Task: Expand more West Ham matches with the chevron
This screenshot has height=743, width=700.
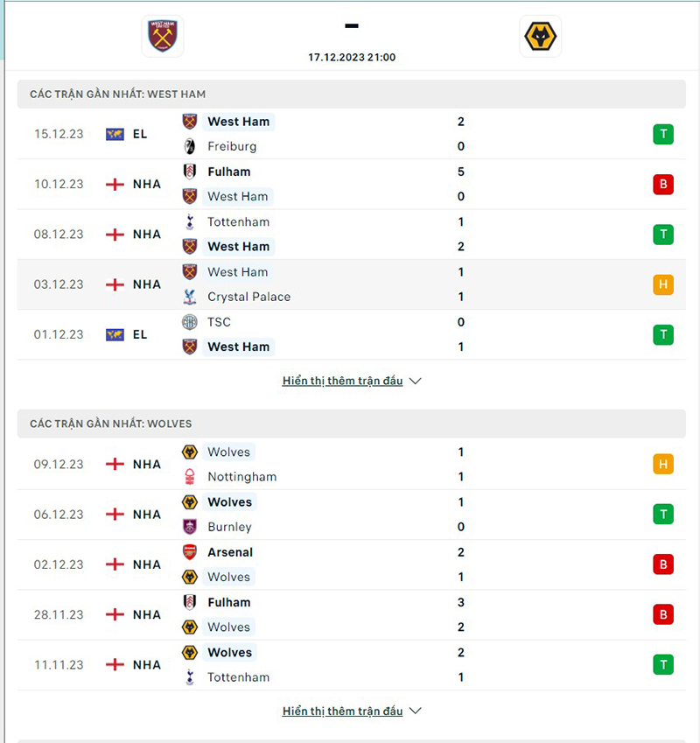Action: pyautogui.click(x=415, y=381)
